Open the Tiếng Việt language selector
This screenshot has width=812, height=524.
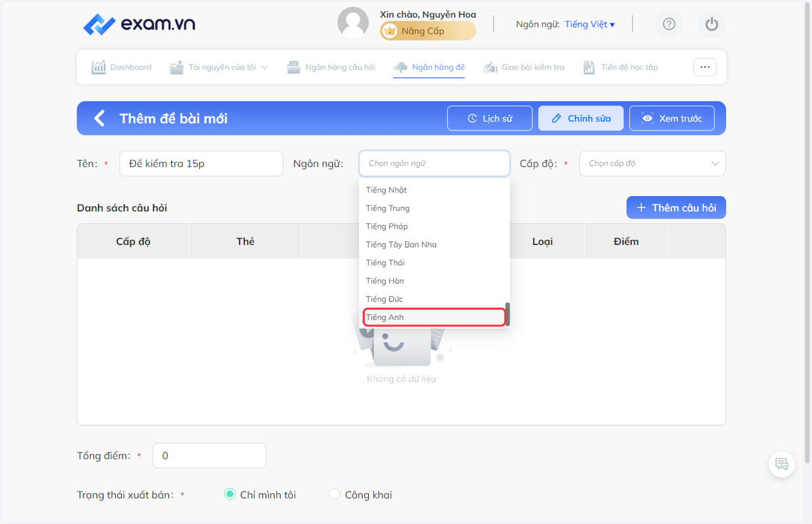point(589,24)
